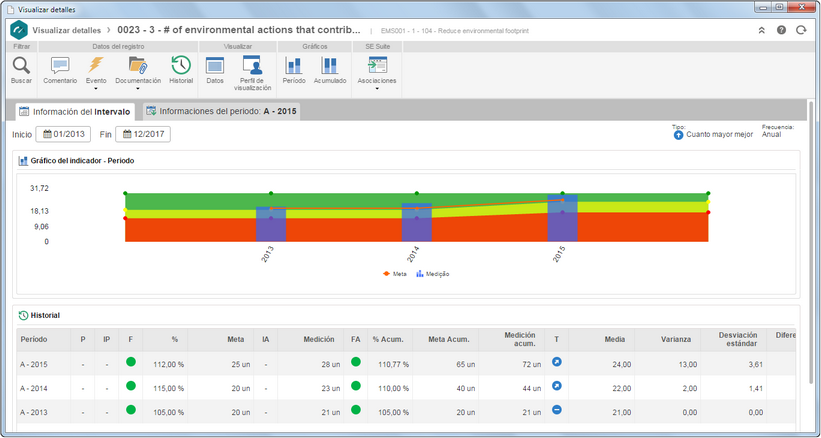Open Perfil de visualización icon
The width and height of the screenshot is (821, 438).
click(x=252, y=65)
